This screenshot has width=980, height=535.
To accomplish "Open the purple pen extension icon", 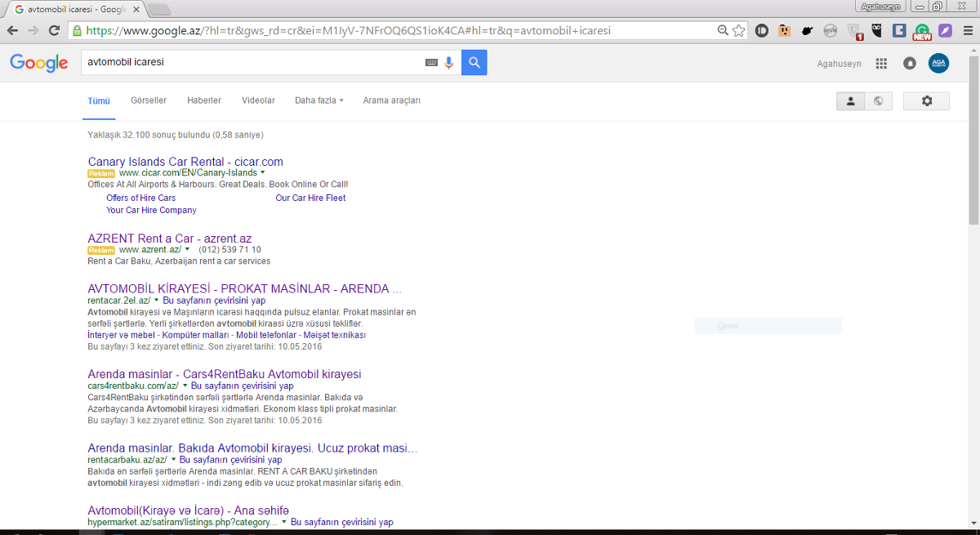I will (x=945, y=31).
